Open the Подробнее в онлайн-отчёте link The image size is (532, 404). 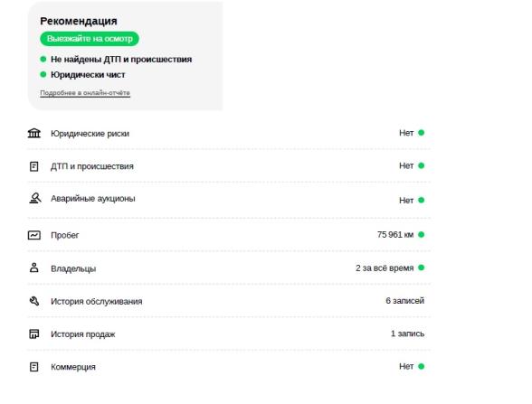click(x=85, y=92)
